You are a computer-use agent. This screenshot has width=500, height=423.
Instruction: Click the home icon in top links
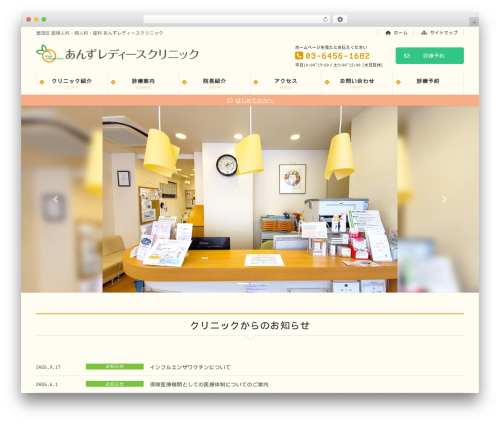pyautogui.click(x=388, y=33)
